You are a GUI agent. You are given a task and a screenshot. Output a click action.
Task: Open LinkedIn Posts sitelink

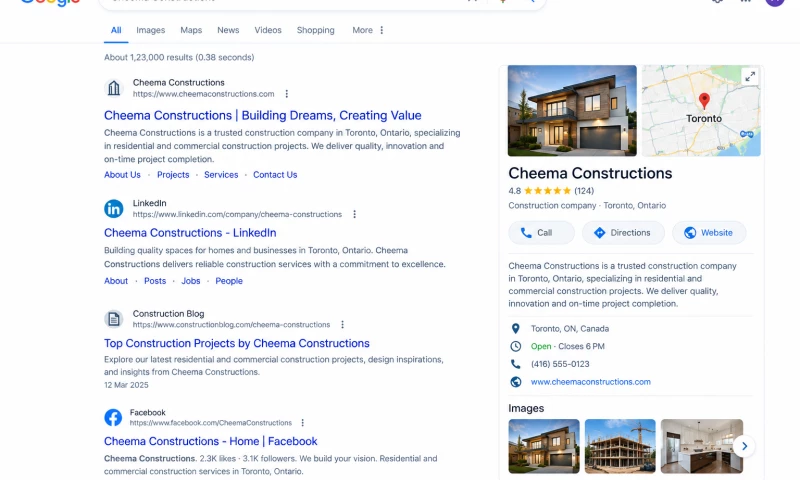tap(155, 281)
